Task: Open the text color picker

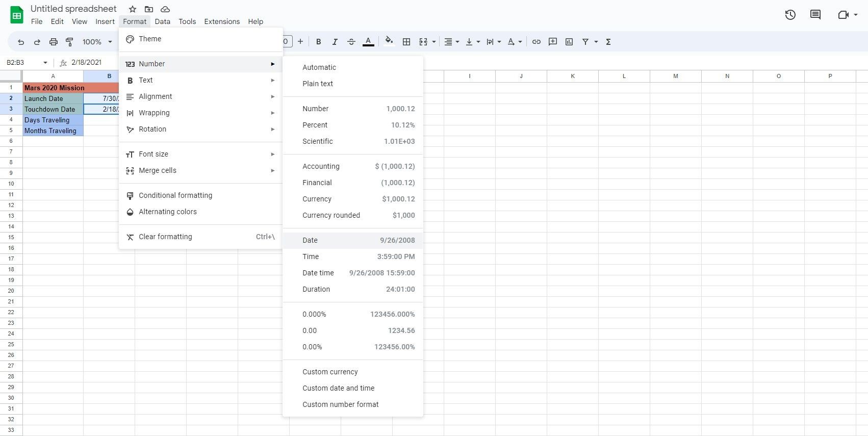Action: tap(368, 42)
